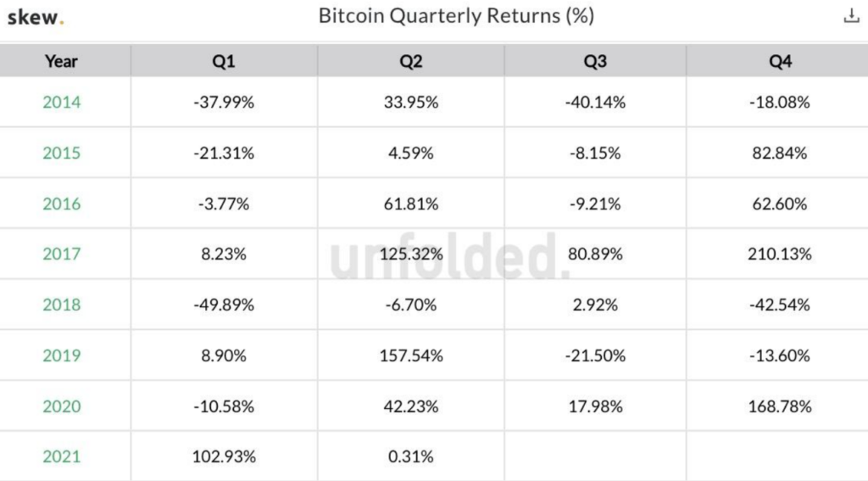Select the 102.93% Q1 2021 cell
This screenshot has height=481, width=868.
point(224,456)
